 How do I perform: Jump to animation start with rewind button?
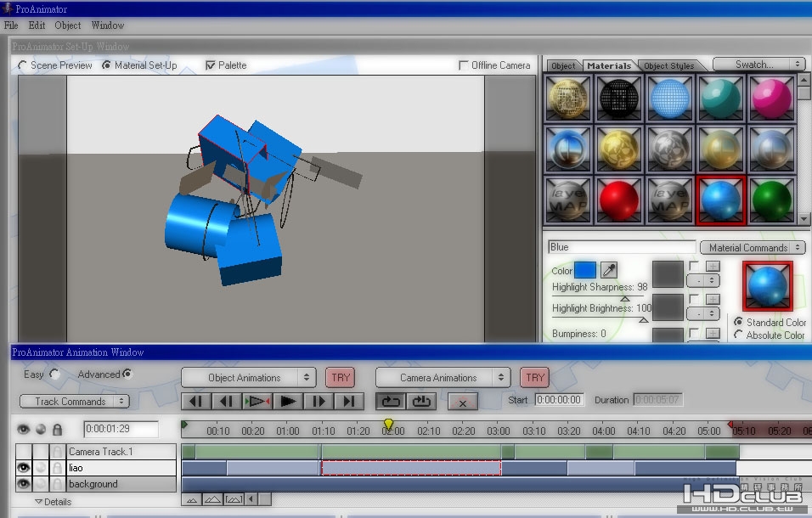(x=196, y=401)
